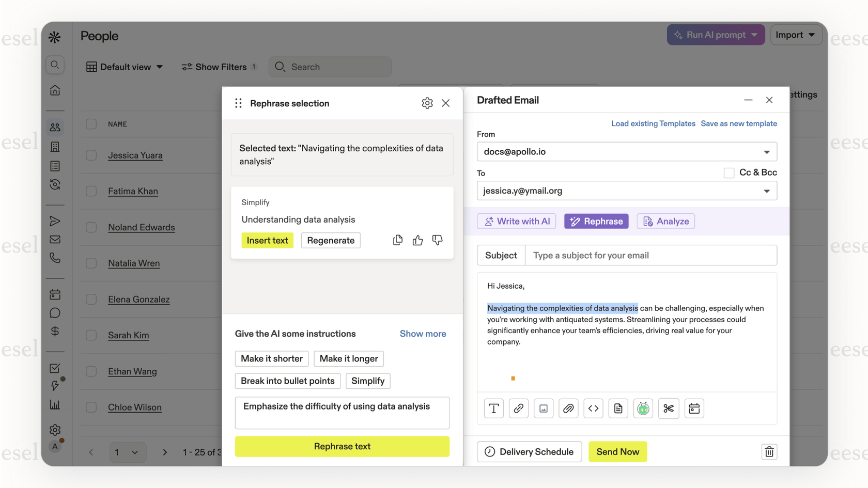Click the scissors snippet icon in email toolbar

(668, 408)
